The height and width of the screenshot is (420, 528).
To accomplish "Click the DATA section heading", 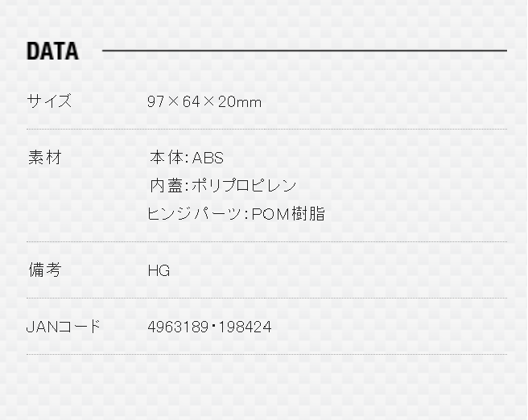I will tap(52, 51).
